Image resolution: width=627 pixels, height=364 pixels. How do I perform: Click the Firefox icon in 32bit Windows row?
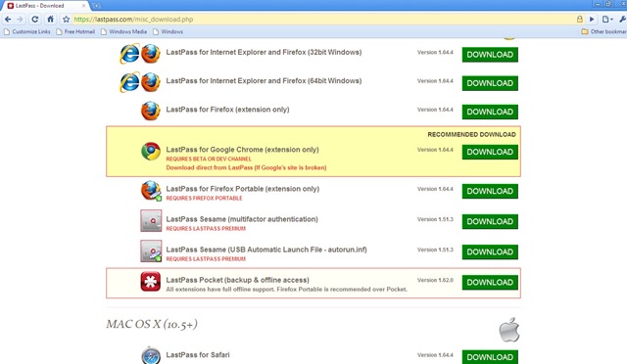(151, 54)
